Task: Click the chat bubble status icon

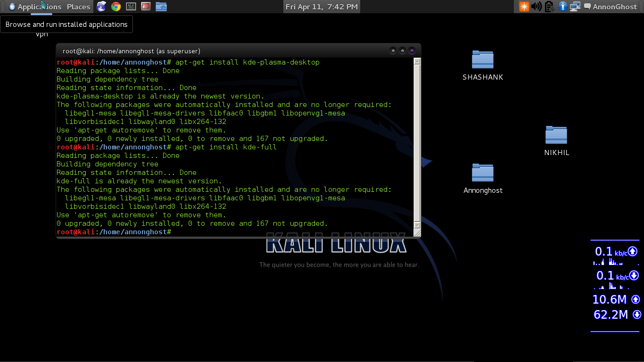Action: (x=587, y=7)
